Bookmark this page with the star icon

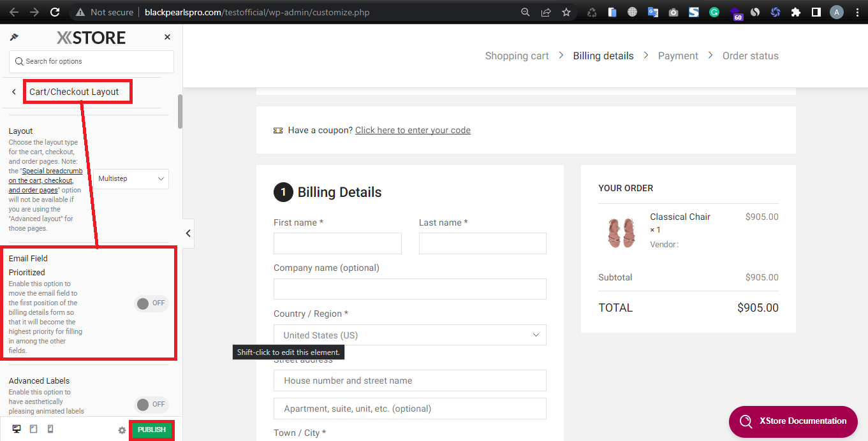pyautogui.click(x=566, y=12)
